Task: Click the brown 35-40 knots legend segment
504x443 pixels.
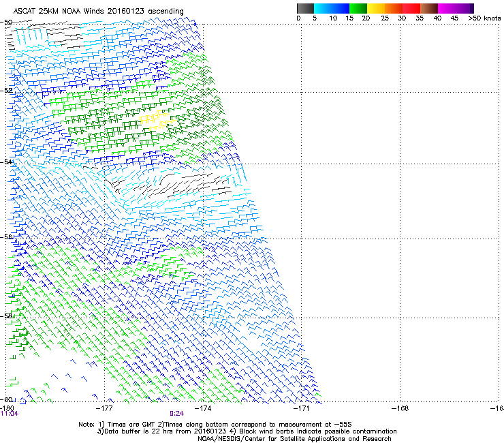Action: coord(429,8)
